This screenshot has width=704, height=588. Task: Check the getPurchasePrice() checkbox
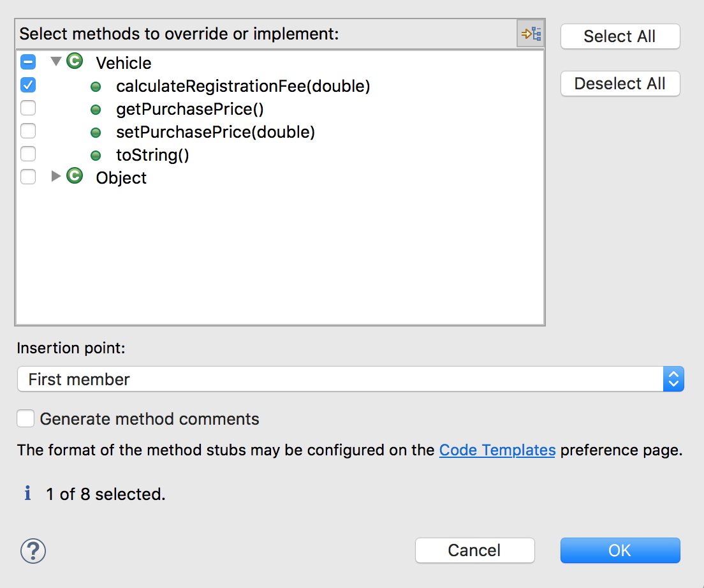27,108
